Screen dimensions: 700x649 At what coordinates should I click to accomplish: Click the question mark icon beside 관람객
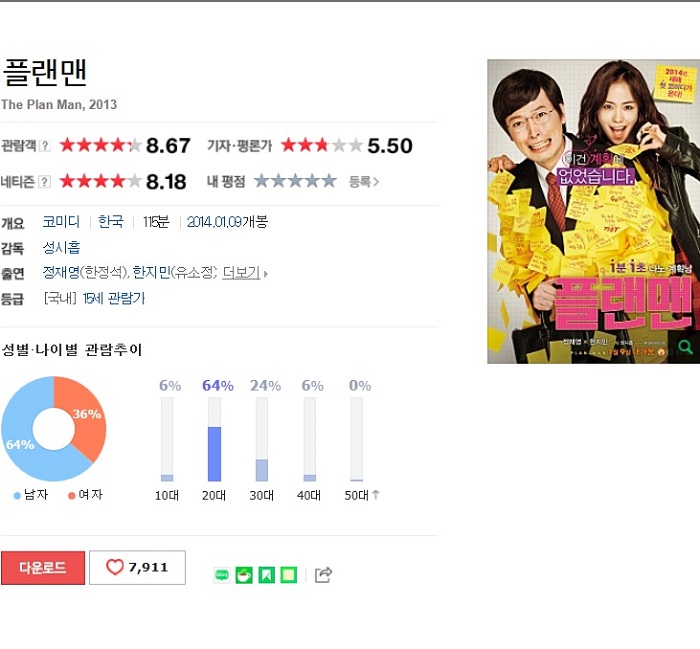pos(45,146)
